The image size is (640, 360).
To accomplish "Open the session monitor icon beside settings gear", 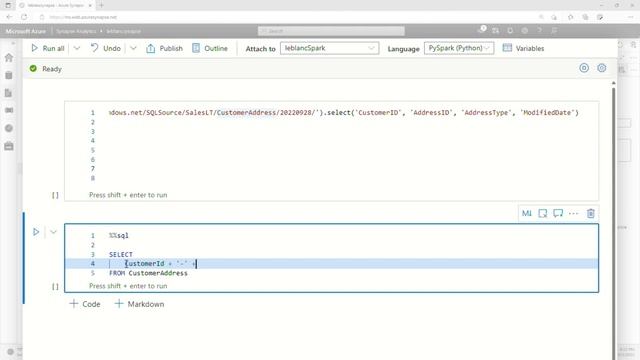I will tap(584, 68).
